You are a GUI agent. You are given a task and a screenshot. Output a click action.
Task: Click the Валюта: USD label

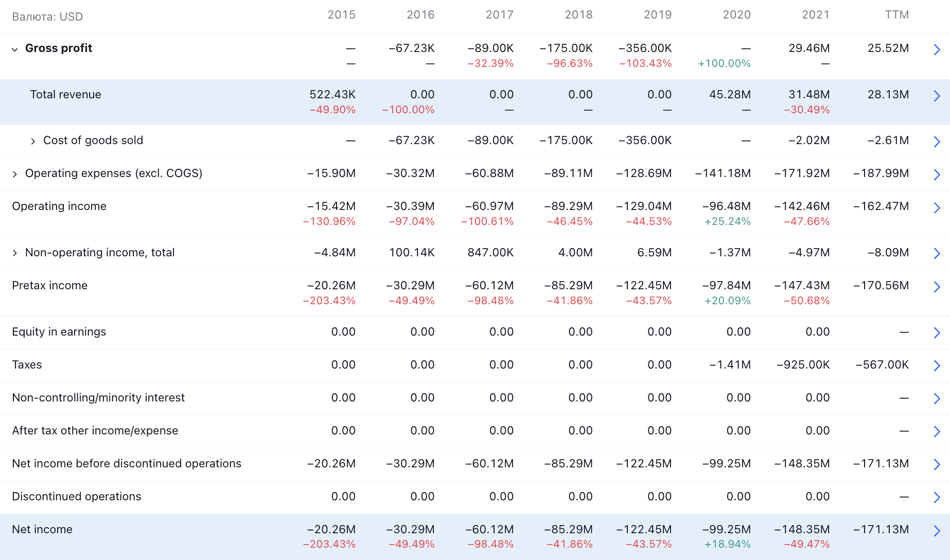[x=47, y=17]
